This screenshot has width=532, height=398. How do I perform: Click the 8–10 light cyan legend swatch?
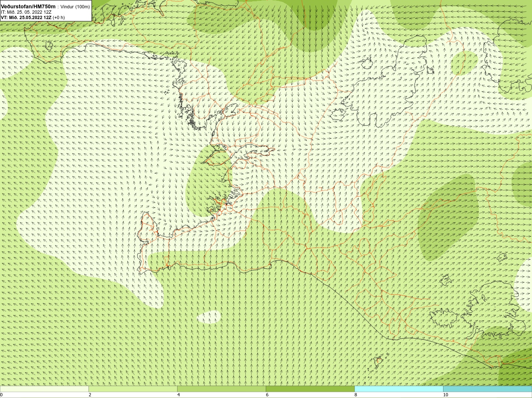click(399, 389)
